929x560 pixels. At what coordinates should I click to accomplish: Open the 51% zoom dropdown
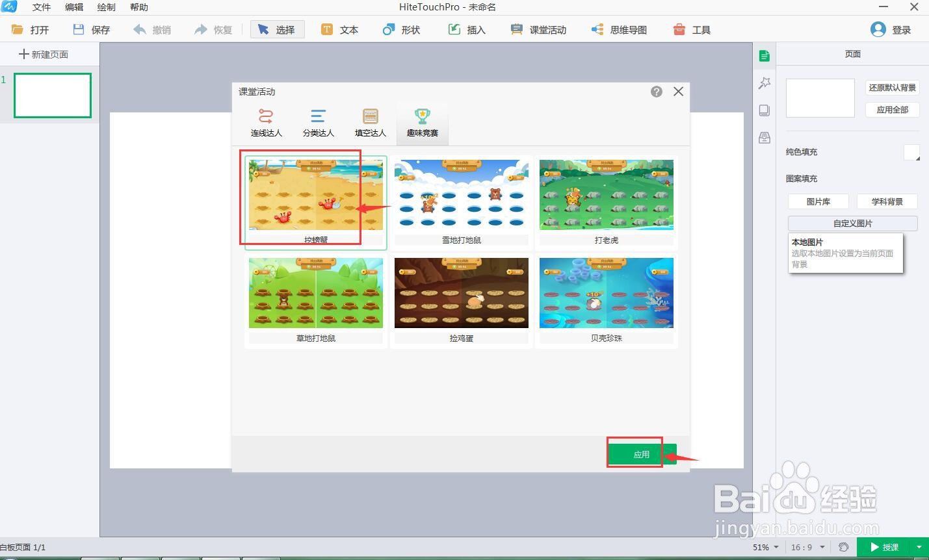pos(766,547)
